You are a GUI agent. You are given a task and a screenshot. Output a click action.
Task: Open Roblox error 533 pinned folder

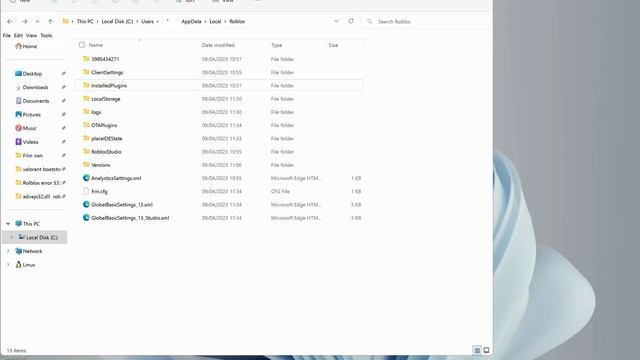38,183
